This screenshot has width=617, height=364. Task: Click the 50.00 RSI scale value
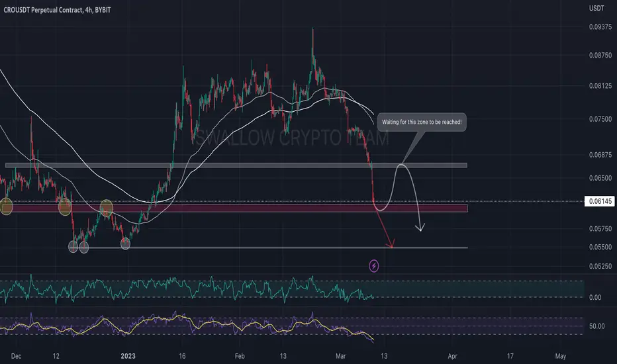click(596, 326)
